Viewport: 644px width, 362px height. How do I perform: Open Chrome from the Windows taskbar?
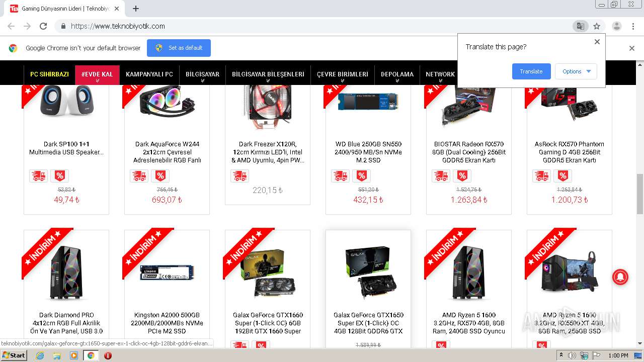pyautogui.click(x=91, y=355)
